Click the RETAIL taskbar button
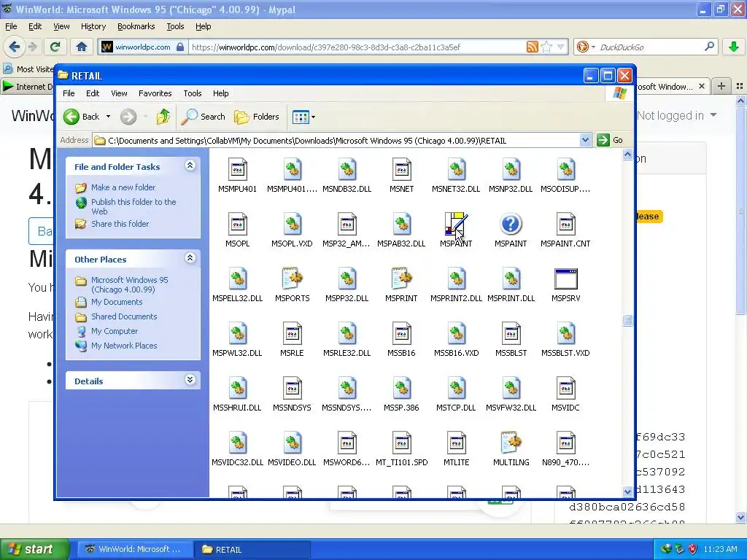Image resolution: width=747 pixels, height=560 pixels. click(252, 549)
